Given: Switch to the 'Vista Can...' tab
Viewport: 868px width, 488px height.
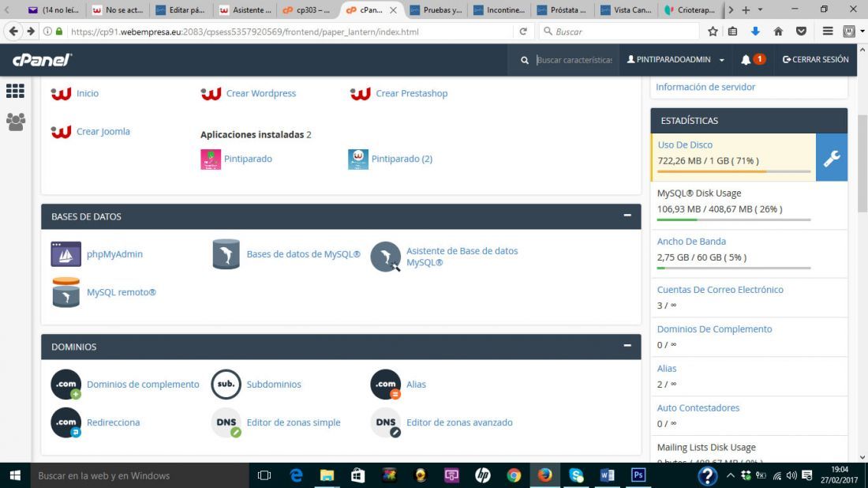Looking at the screenshot, I should tap(626, 10).
